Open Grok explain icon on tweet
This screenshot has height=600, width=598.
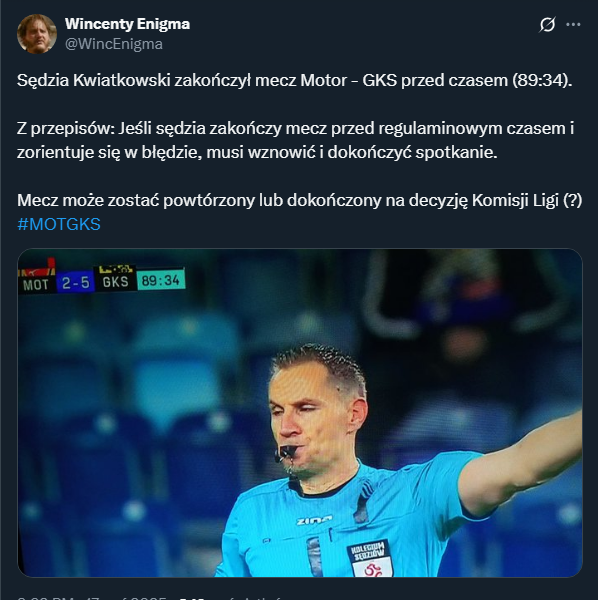pos(547,25)
